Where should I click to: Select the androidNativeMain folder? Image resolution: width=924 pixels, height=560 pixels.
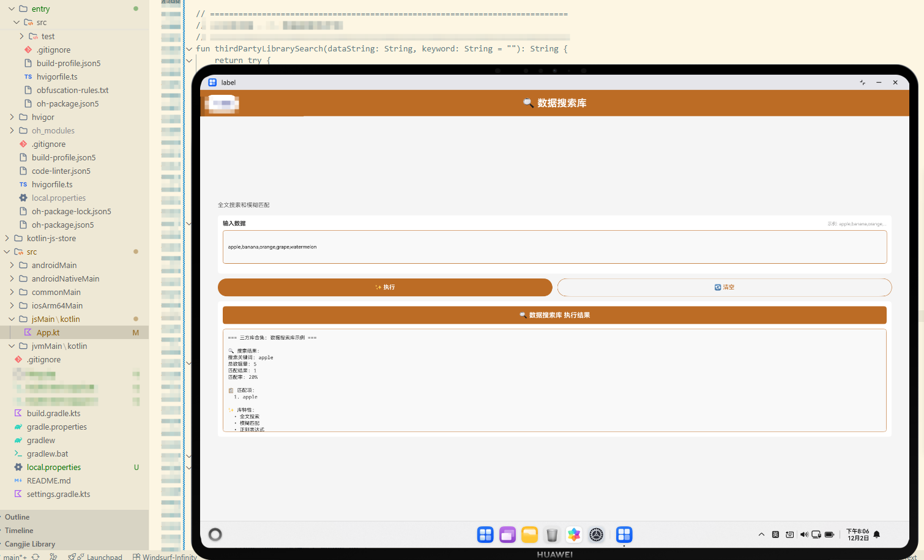[65, 278]
